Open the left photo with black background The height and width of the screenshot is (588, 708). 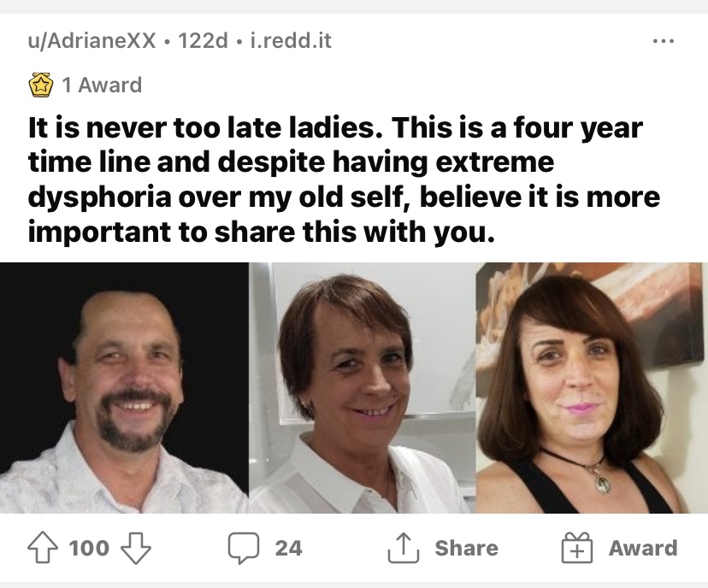point(124,388)
